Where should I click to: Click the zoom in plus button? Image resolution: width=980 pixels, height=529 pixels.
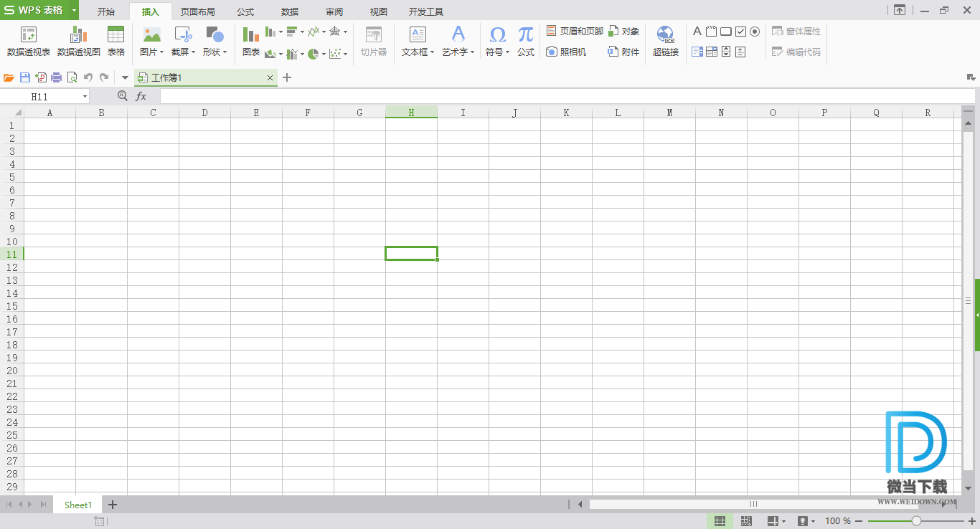(972, 521)
